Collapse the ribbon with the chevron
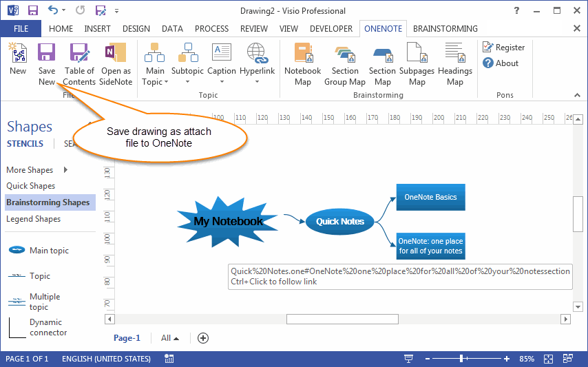This screenshot has width=588, height=367. 577,95
